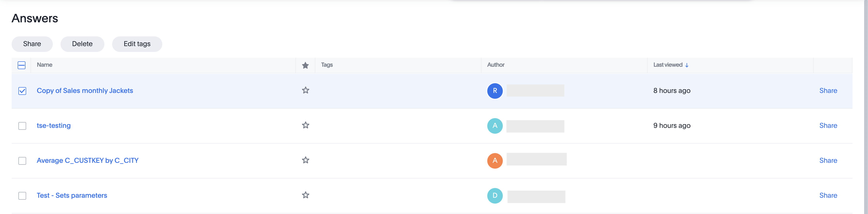The height and width of the screenshot is (214, 868).
Task: Click the Tags column header
Action: [327, 65]
